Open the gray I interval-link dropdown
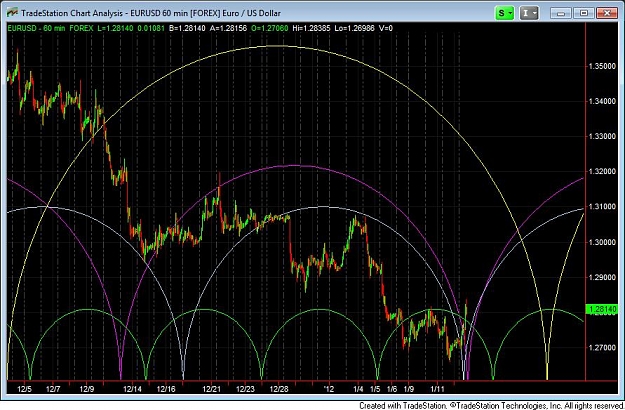 click(x=529, y=13)
